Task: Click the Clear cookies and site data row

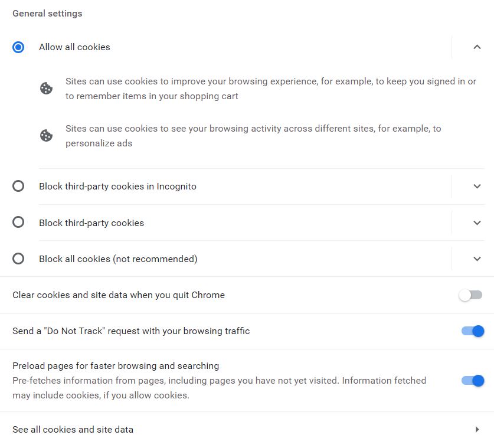Action: 119,295
